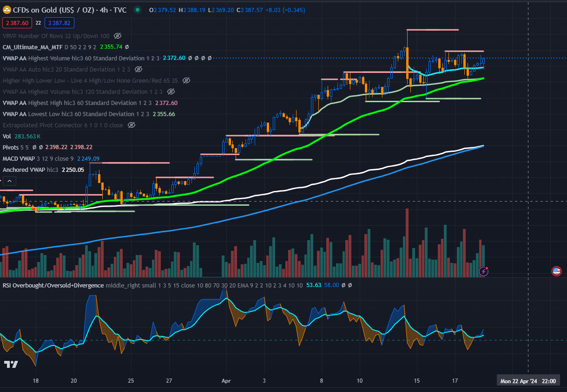
Task: Unhide the VWAP AA Auto indicator
Action: pyautogui.click(x=138, y=69)
